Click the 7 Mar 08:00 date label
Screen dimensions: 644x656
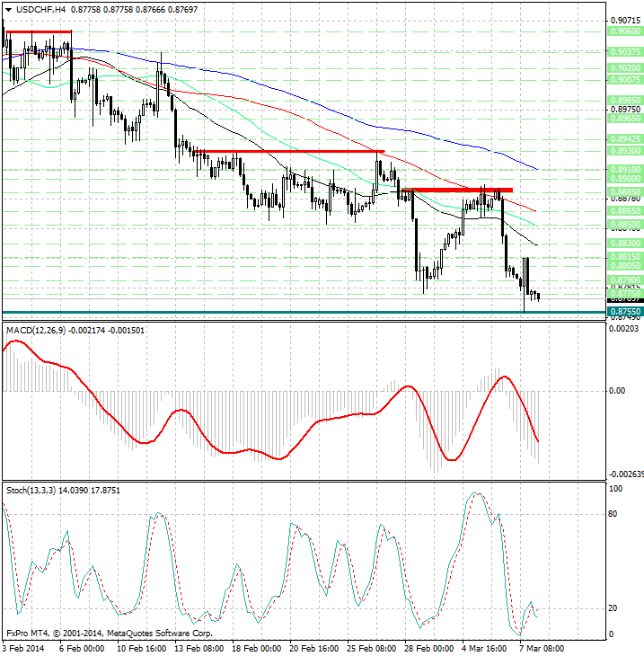pyautogui.click(x=541, y=649)
